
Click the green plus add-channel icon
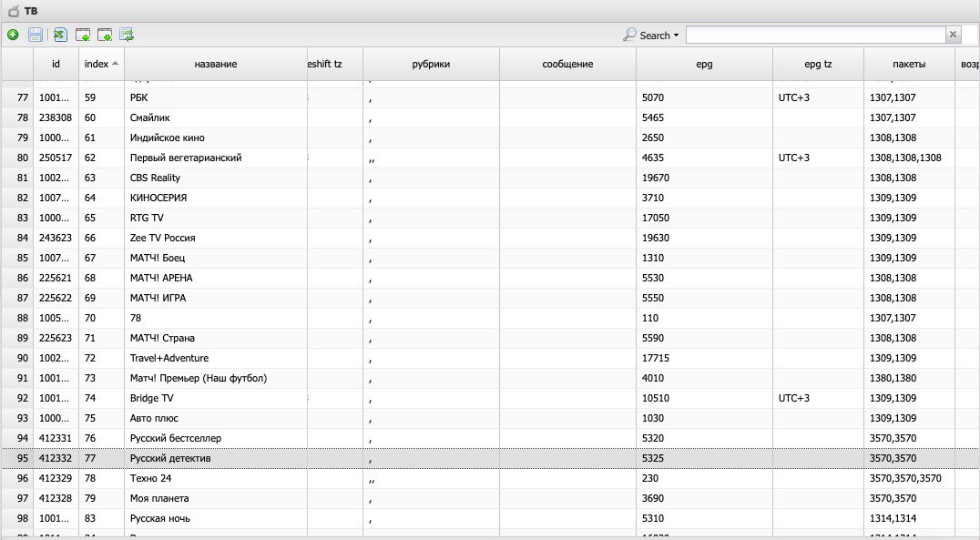coord(13,35)
